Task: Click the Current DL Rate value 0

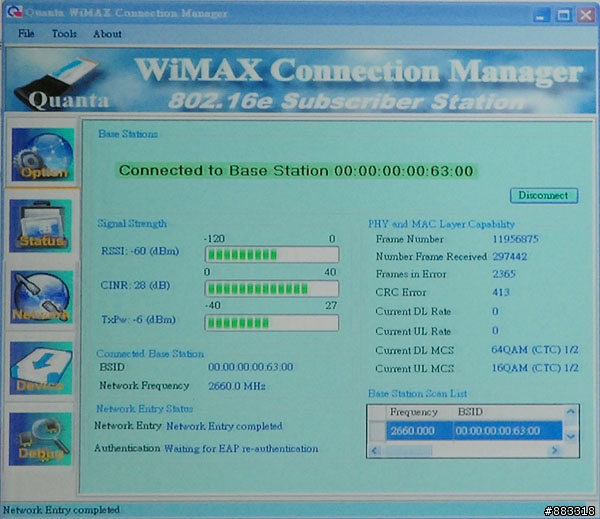Action: coord(496,311)
